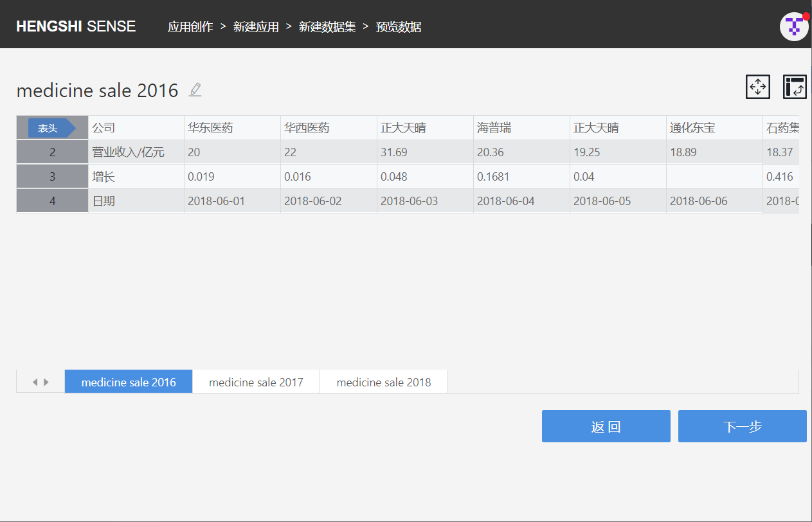Click the 日期 cell
The image size is (812, 522).
point(136,201)
